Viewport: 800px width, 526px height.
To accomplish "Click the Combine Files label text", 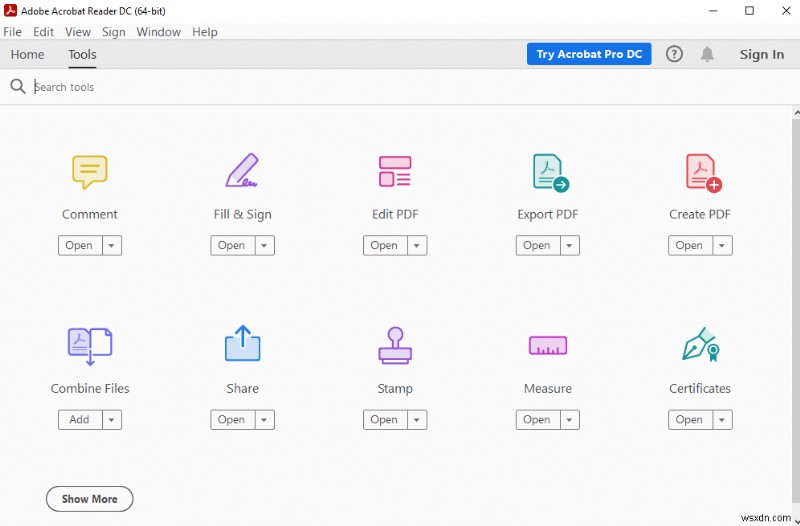I will pyautogui.click(x=90, y=389).
